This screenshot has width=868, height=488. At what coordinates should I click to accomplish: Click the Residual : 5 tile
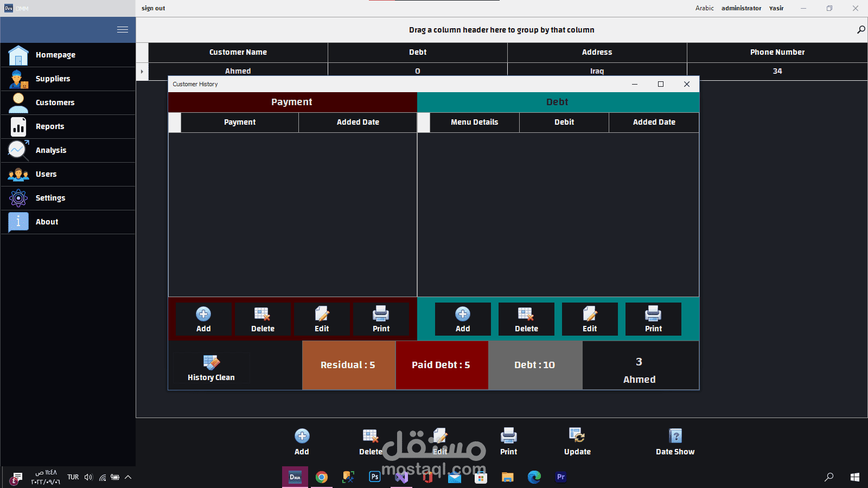click(x=348, y=365)
